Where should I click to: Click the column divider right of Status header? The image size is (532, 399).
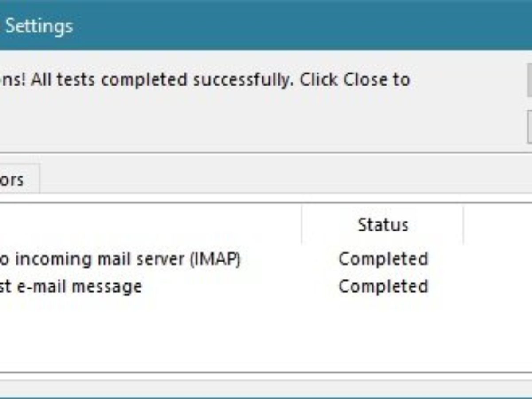463,225
